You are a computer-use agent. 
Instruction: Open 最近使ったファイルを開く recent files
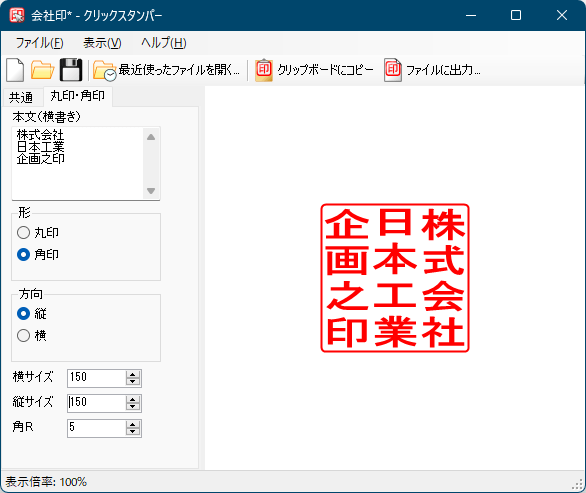166,70
